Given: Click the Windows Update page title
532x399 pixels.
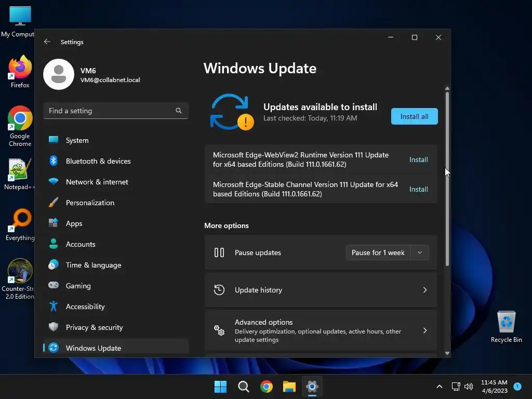Looking at the screenshot, I should [x=260, y=68].
